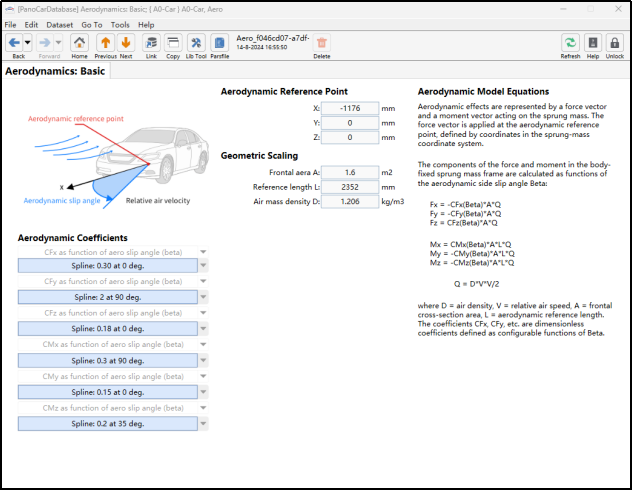
Task: Go to Previous dataset
Action: coord(106,43)
